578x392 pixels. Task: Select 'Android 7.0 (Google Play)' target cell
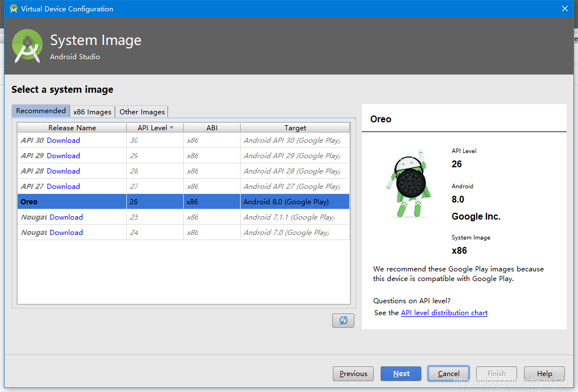pos(295,232)
